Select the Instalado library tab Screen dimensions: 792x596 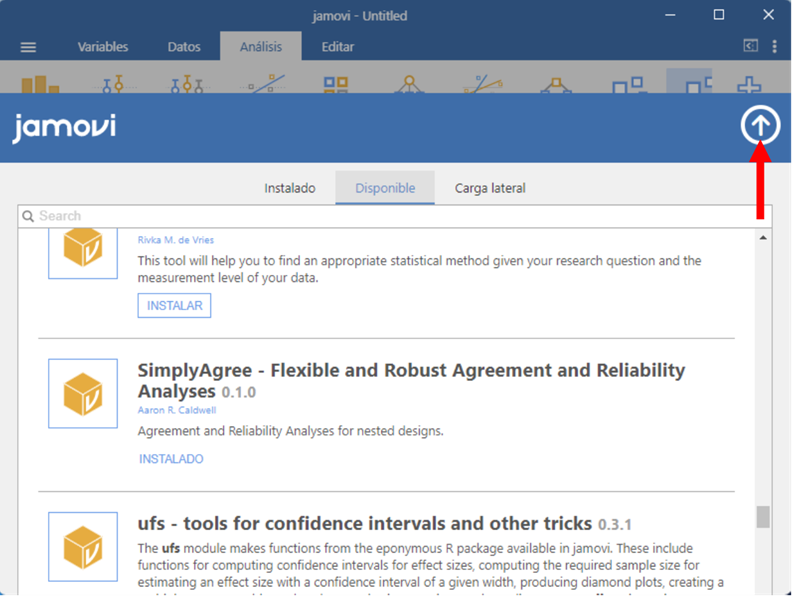click(290, 188)
